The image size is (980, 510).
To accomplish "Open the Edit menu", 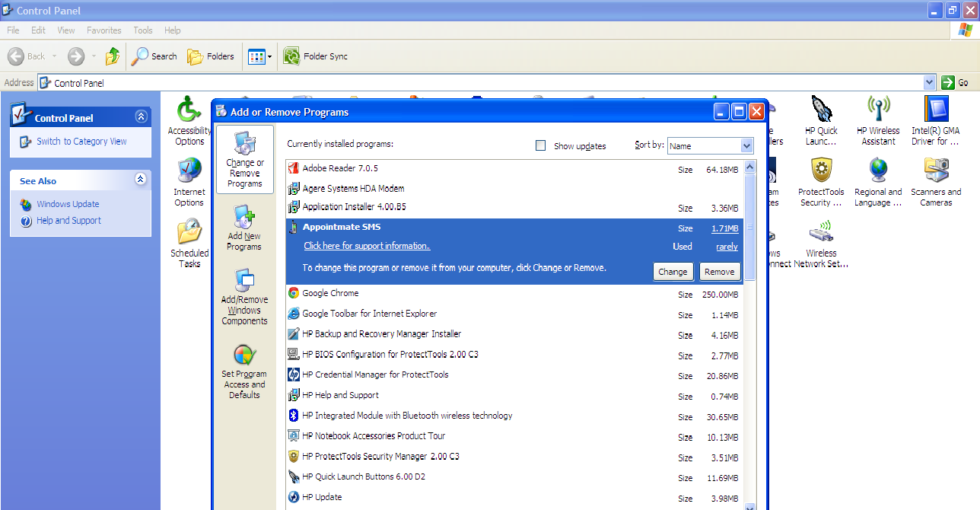I will click(x=39, y=30).
